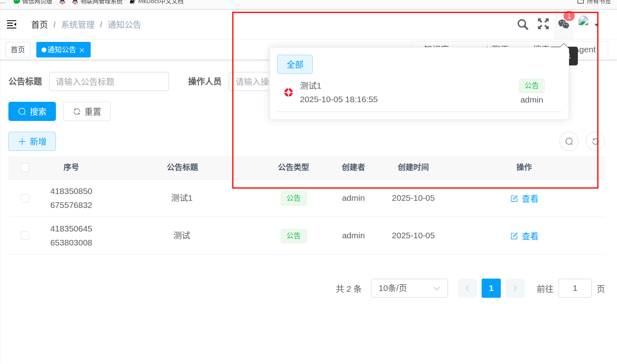Go to next page arrow

(x=515, y=288)
